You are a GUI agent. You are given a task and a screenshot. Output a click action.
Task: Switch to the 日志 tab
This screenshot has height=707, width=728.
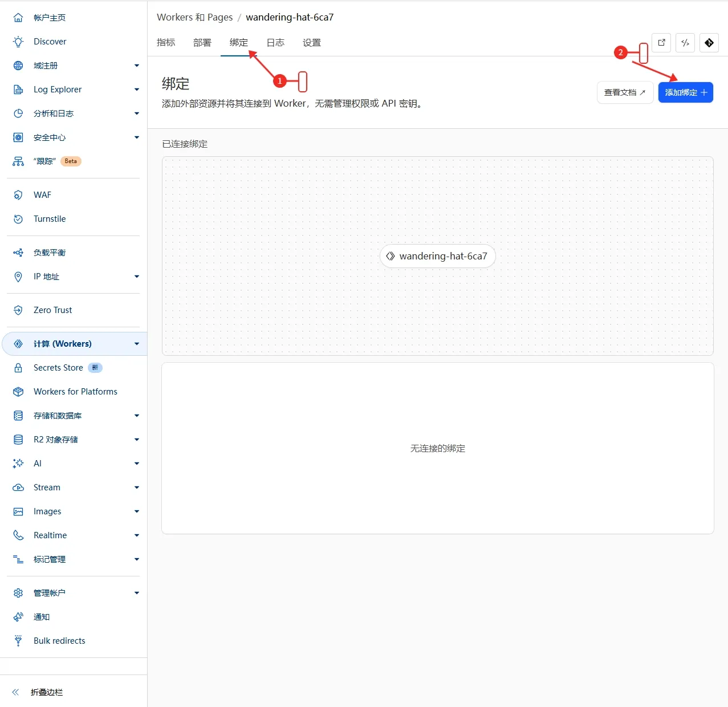coord(275,43)
